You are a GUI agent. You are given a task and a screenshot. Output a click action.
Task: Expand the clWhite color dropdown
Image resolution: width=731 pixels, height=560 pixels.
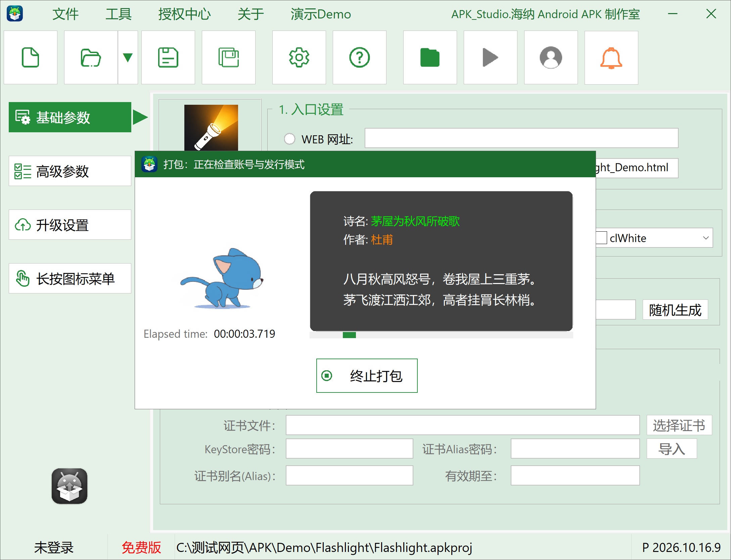click(706, 238)
